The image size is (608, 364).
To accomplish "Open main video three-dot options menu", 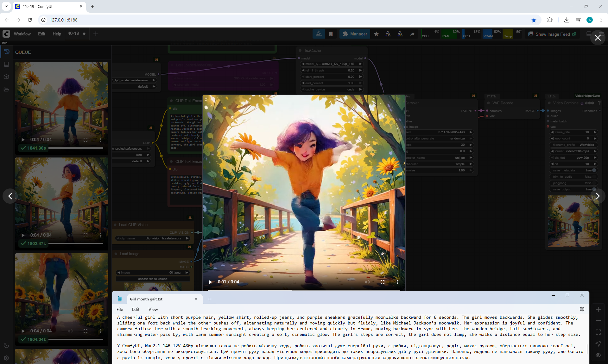I will 398,282.
